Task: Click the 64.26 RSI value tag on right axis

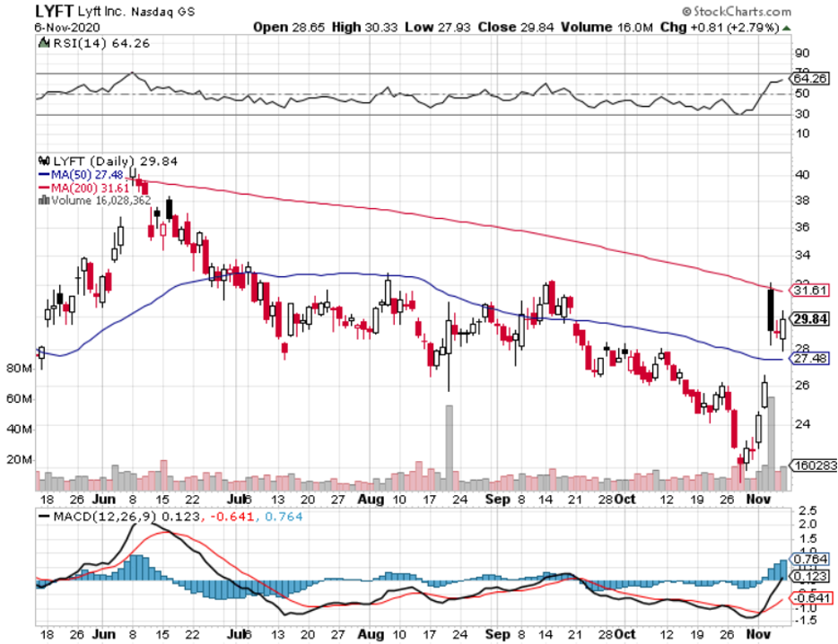Action: (x=810, y=79)
